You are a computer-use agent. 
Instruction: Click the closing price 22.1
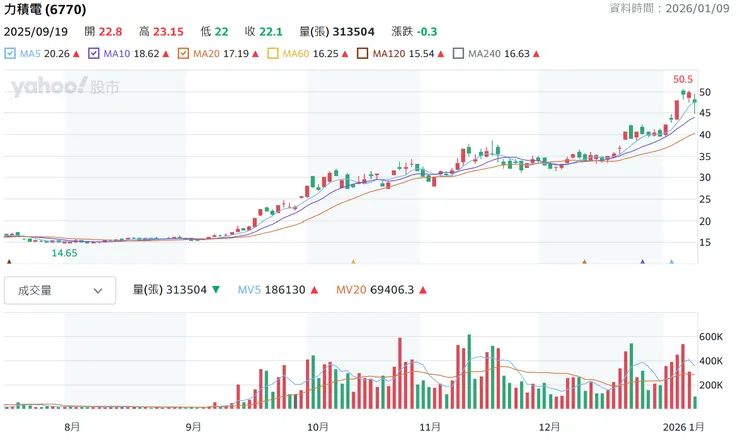pos(271,32)
